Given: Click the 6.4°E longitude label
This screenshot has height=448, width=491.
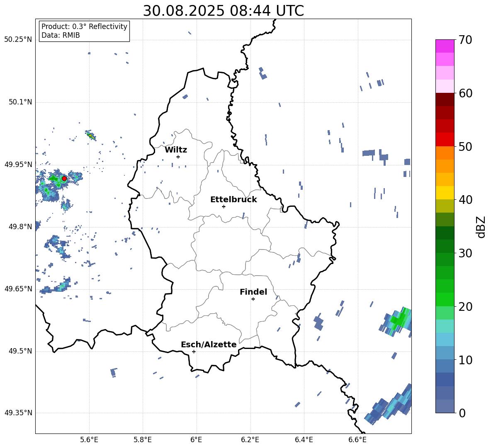Looking at the screenshot, I should 304,440.
